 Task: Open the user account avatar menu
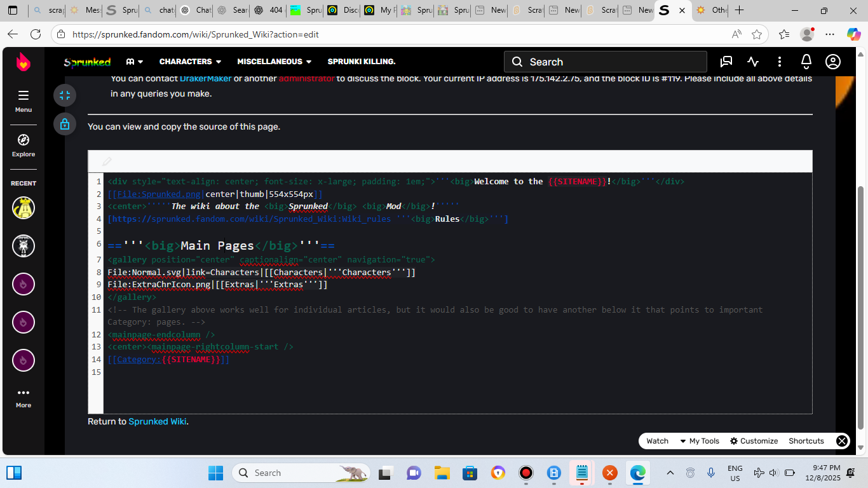click(x=833, y=62)
